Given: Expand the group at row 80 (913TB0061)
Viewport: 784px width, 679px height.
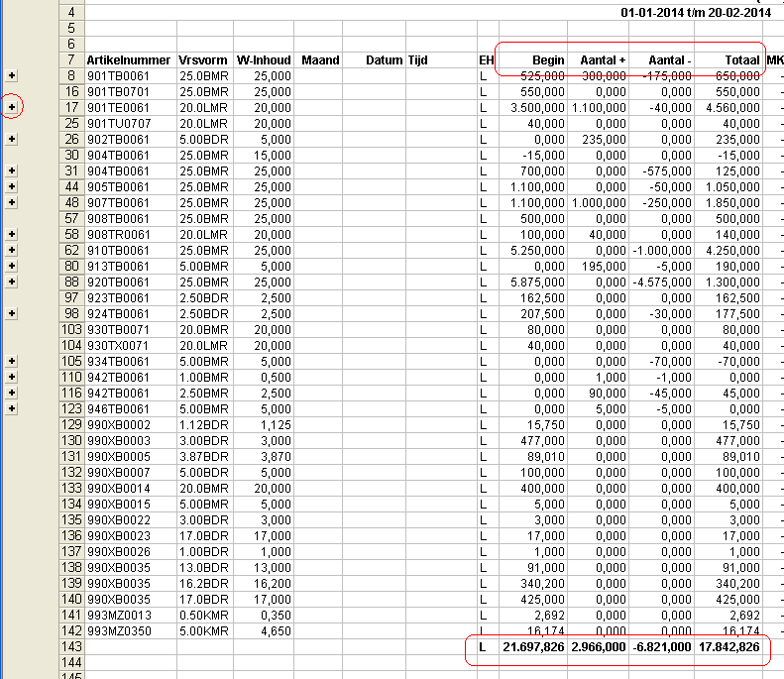Looking at the screenshot, I should pyautogui.click(x=12, y=266).
